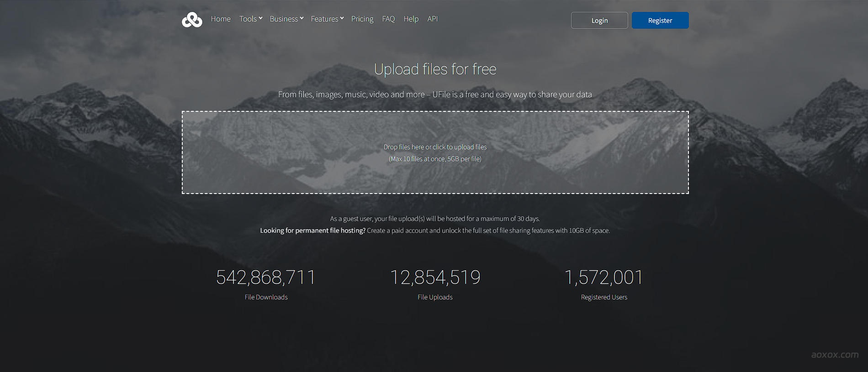Viewport: 868px width, 372px height.
Task: Click the UFile cloud logo
Action: click(x=192, y=20)
